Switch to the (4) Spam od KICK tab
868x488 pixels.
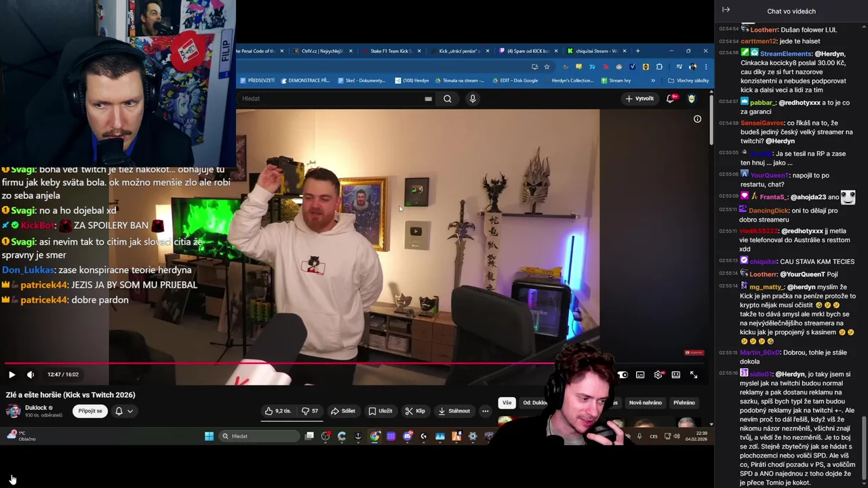click(528, 51)
